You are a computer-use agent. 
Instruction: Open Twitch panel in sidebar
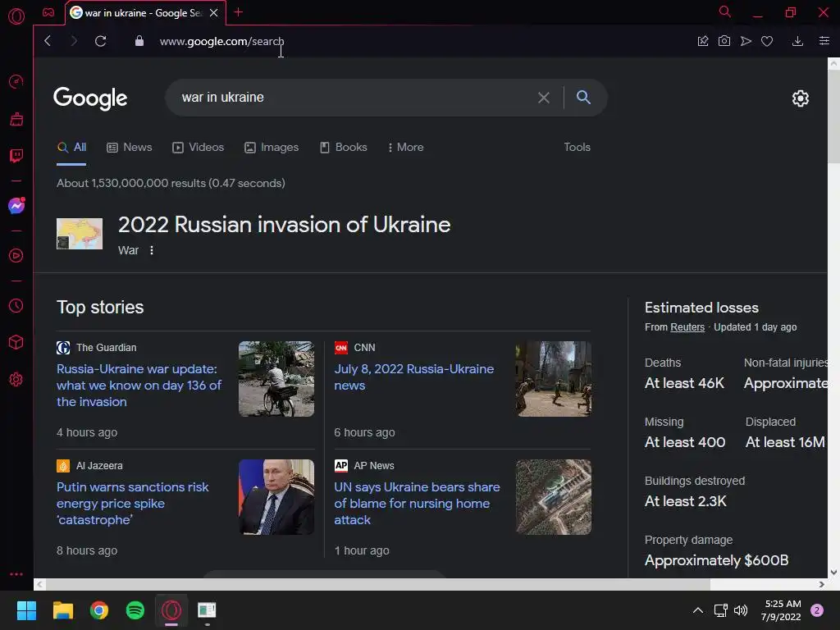(16, 156)
